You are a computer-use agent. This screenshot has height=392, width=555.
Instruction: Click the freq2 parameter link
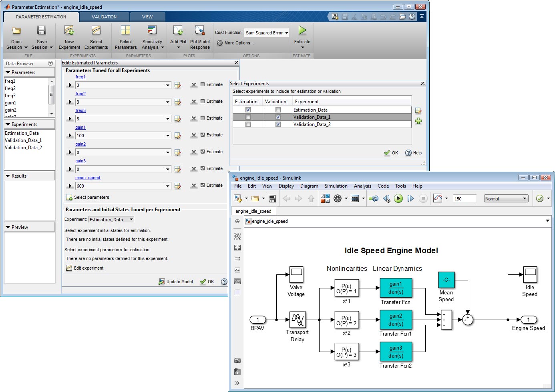click(80, 94)
